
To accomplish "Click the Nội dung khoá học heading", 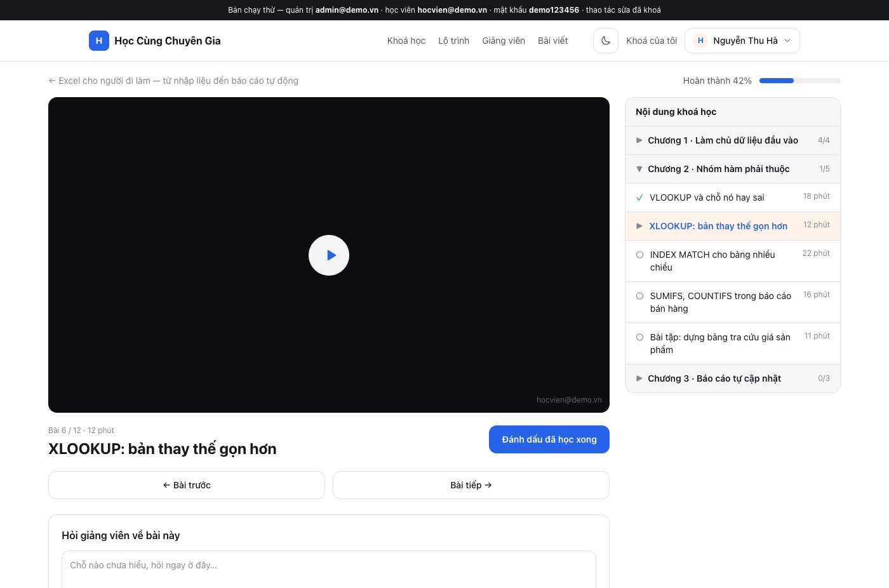I will pos(676,112).
